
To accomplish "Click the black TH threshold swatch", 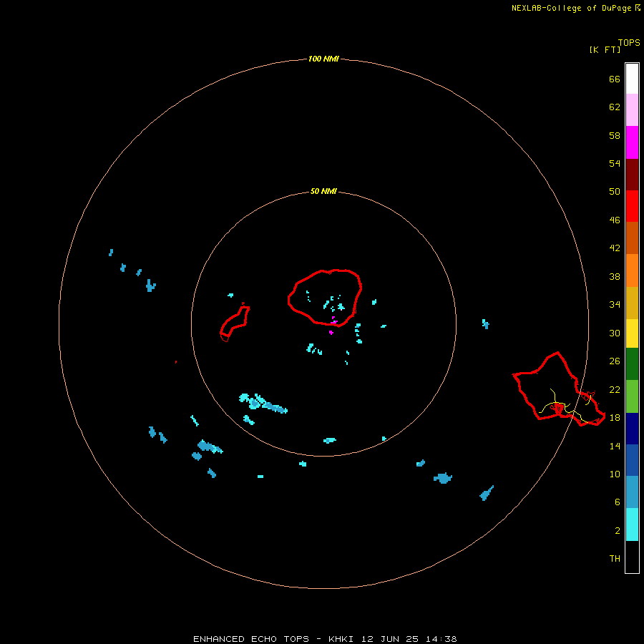I will tap(632, 557).
